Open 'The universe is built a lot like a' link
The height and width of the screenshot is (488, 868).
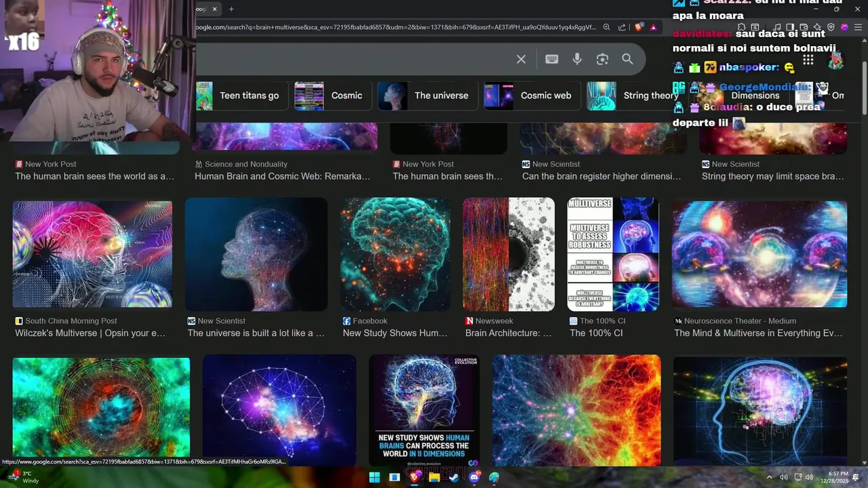[256, 333]
